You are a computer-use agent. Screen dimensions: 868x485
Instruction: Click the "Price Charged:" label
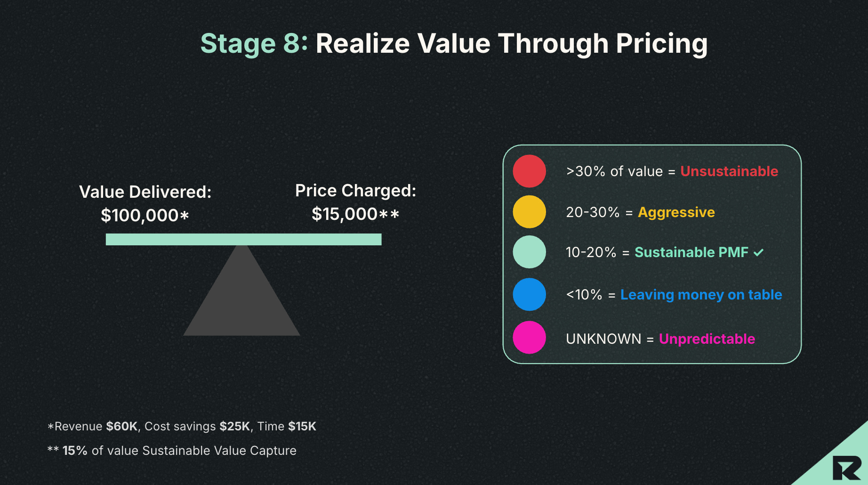(355, 191)
